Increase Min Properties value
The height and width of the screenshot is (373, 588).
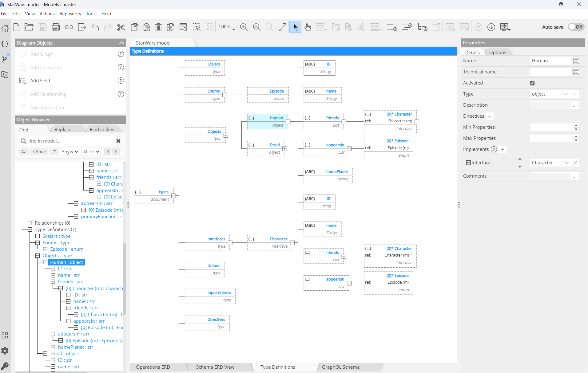tap(576, 125)
